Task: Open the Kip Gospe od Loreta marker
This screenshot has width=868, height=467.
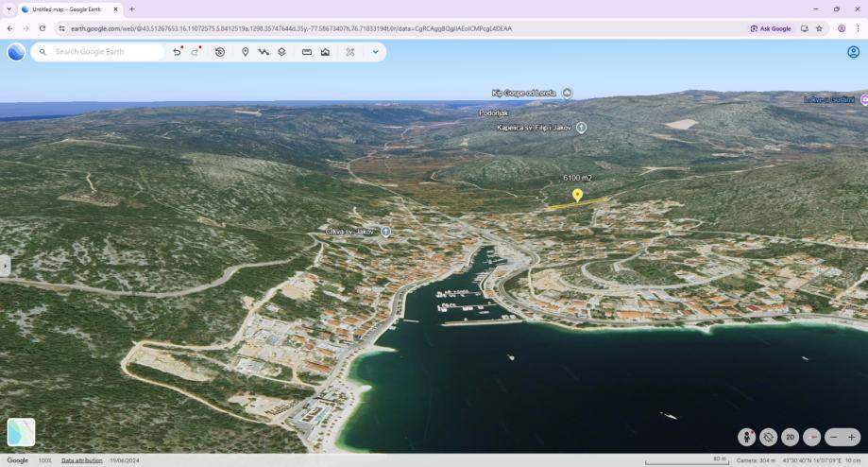Action: pos(567,93)
